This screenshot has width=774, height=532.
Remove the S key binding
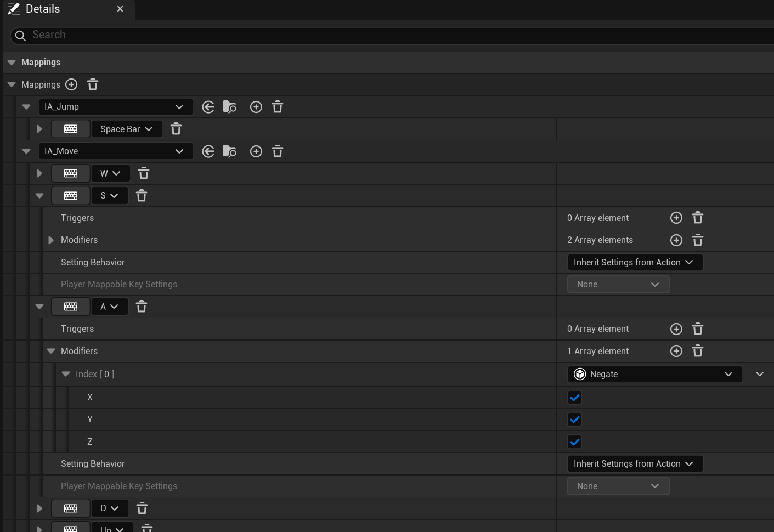click(142, 196)
